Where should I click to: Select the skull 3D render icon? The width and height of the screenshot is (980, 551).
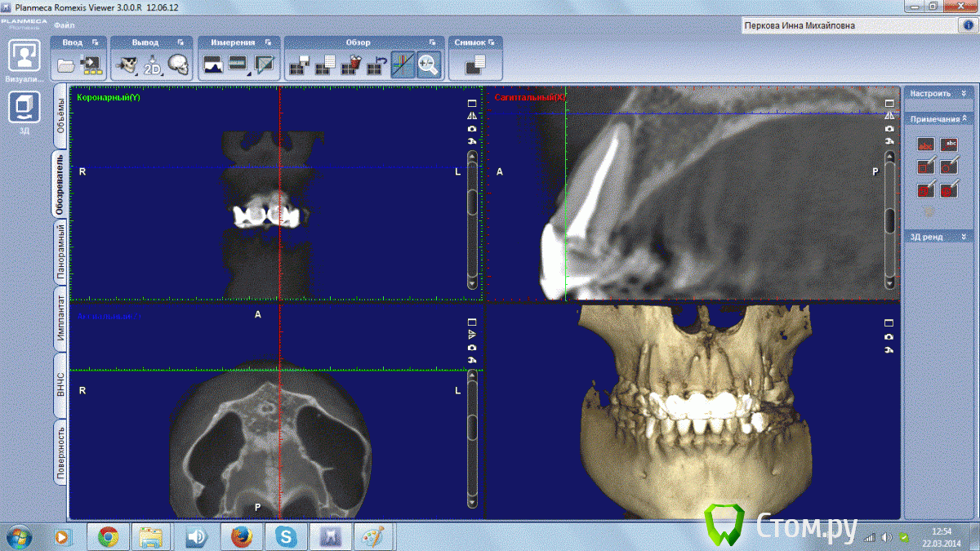coord(178,64)
